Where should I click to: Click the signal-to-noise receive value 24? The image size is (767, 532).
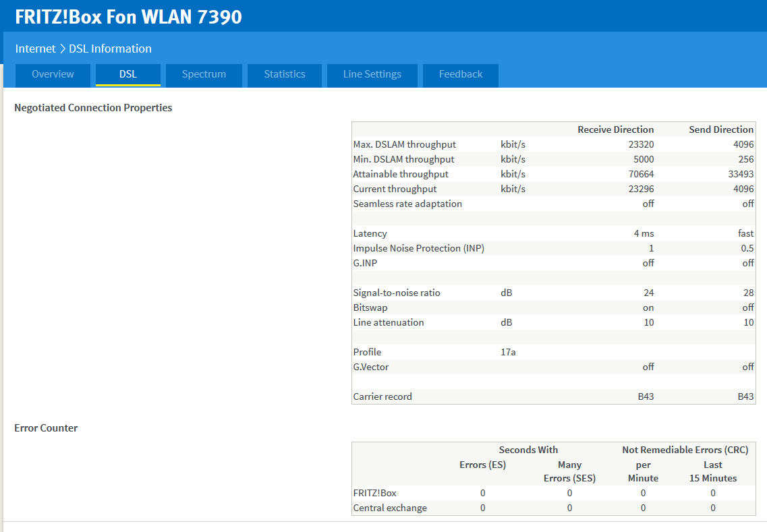pyautogui.click(x=649, y=293)
